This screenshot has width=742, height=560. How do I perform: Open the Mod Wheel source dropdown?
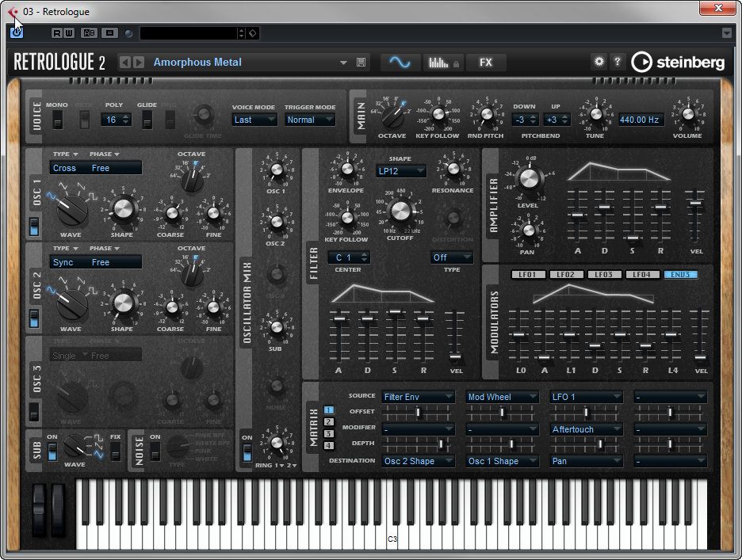(x=502, y=397)
